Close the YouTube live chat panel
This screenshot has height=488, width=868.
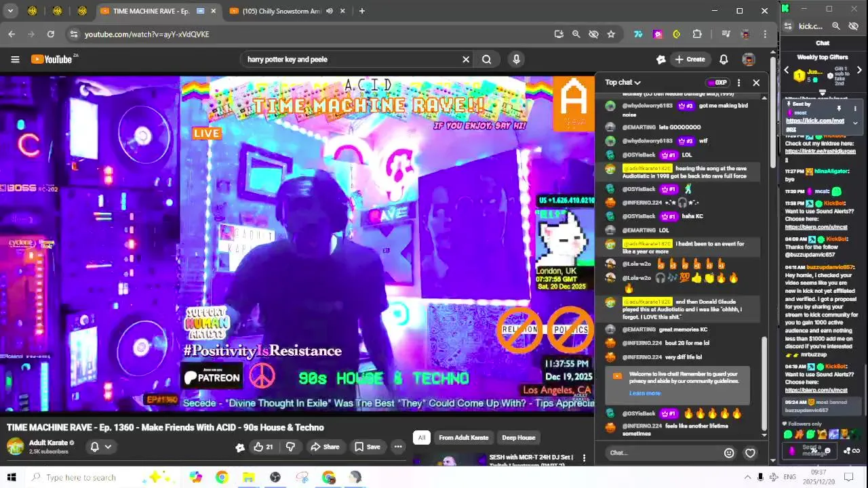[x=756, y=83]
